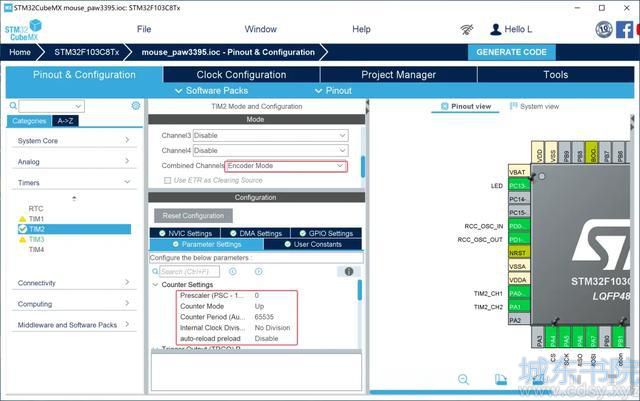This screenshot has width=640, height=401.
Task: Expand the System Core category
Action: [x=73, y=140]
